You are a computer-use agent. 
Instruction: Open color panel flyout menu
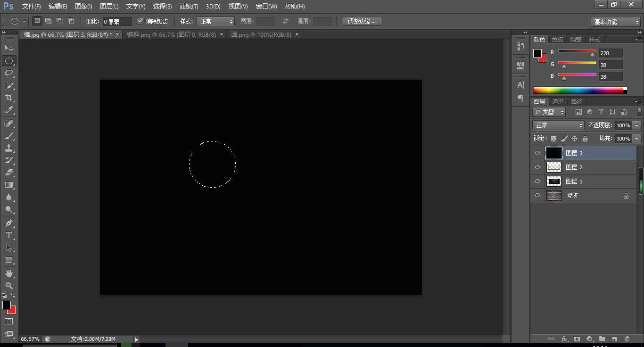click(638, 40)
